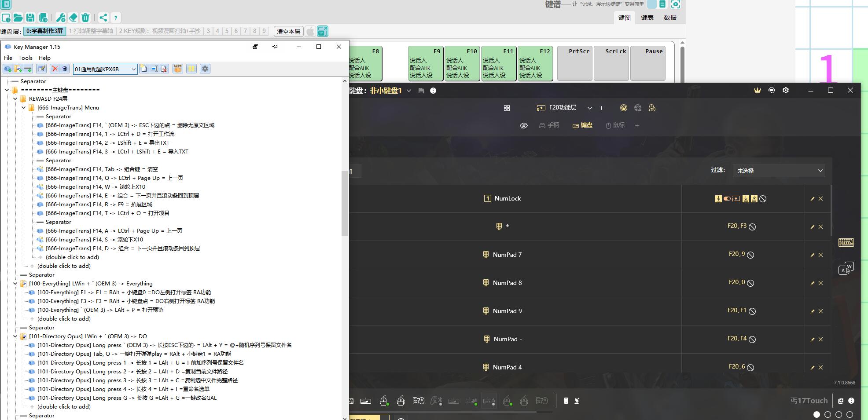Collapse the [666-ImageTrans] Menu folder
Viewport: 868px width, 420px height.
(24, 108)
